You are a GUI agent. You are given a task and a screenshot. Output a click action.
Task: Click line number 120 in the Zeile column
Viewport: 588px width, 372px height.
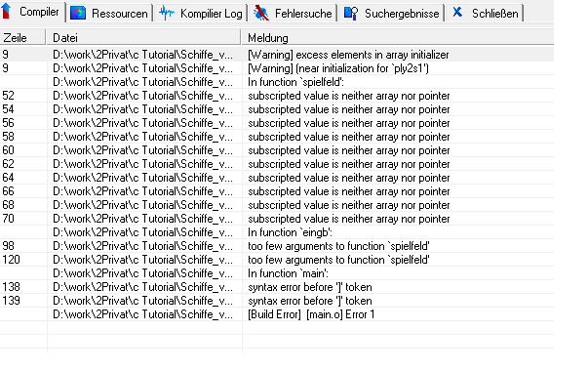[11, 260]
